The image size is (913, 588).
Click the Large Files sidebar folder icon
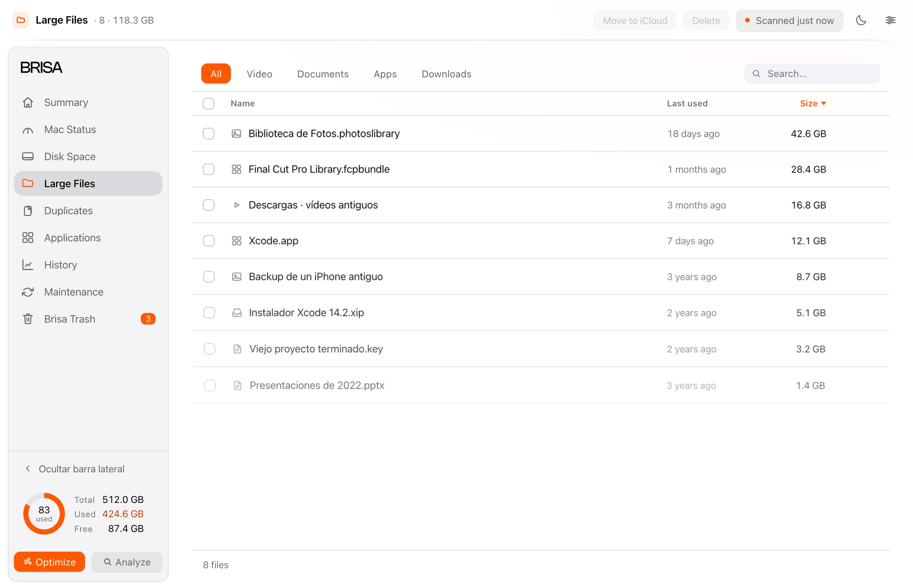[28, 183]
